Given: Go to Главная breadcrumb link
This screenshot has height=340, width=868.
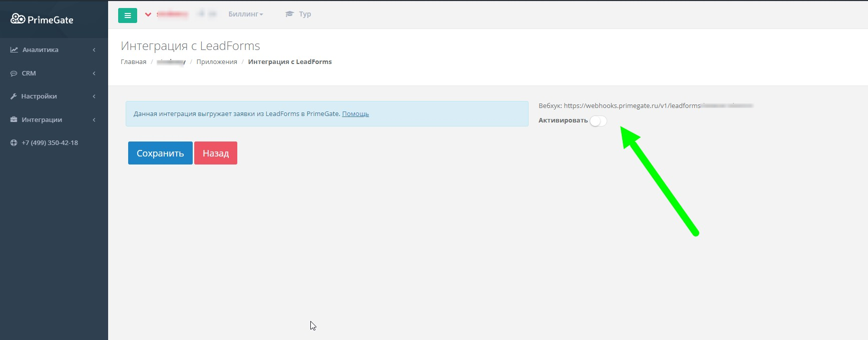Looking at the screenshot, I should point(134,61).
